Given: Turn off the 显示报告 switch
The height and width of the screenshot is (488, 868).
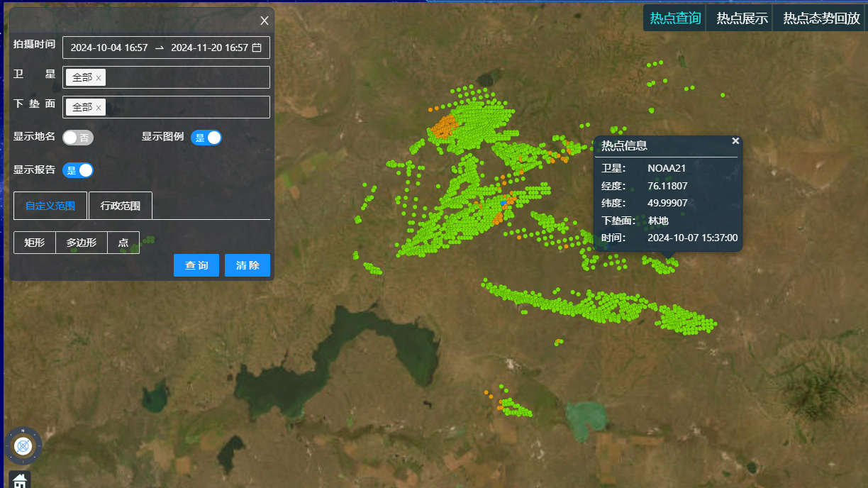Looking at the screenshot, I should click(78, 170).
